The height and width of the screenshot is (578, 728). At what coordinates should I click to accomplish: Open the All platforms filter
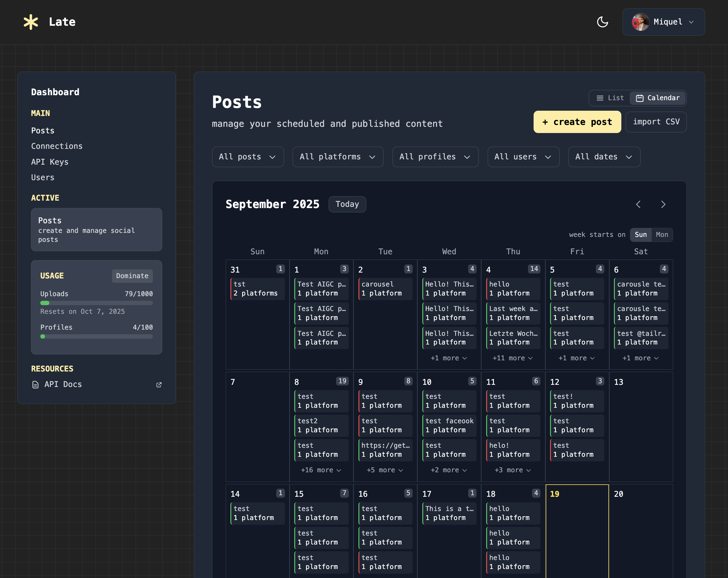tap(338, 157)
